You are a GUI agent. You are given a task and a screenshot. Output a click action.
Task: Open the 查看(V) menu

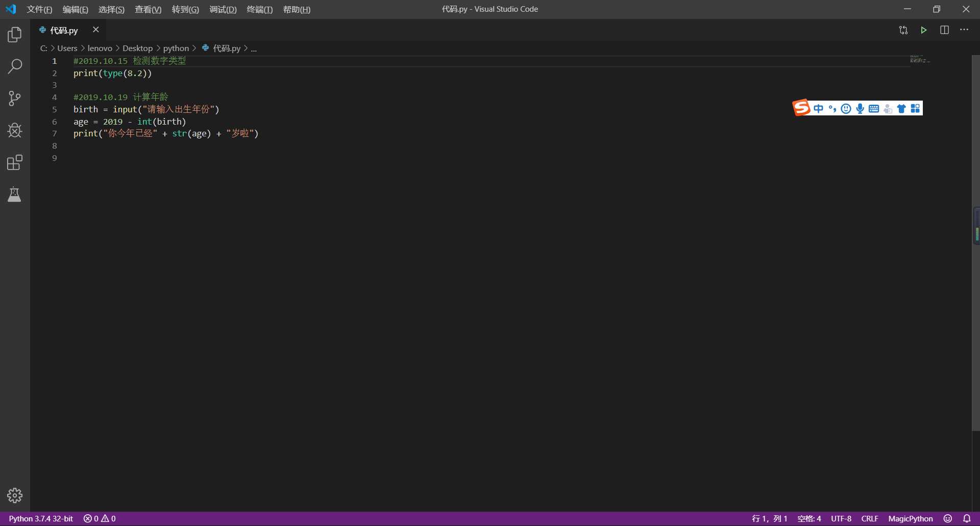coord(148,9)
